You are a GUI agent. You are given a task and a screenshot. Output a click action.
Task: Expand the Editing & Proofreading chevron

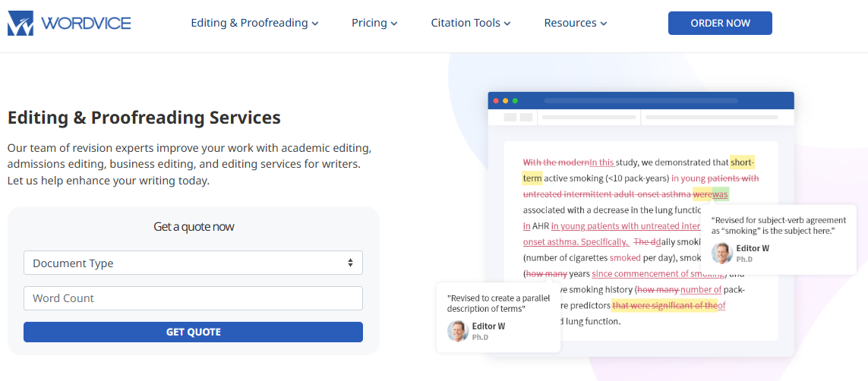[315, 24]
